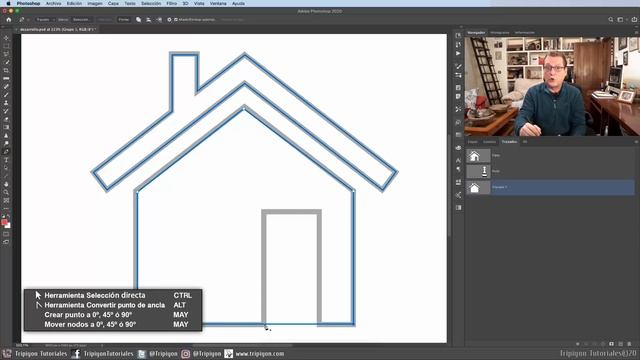Select the Zoom tool

click(x=6, y=192)
